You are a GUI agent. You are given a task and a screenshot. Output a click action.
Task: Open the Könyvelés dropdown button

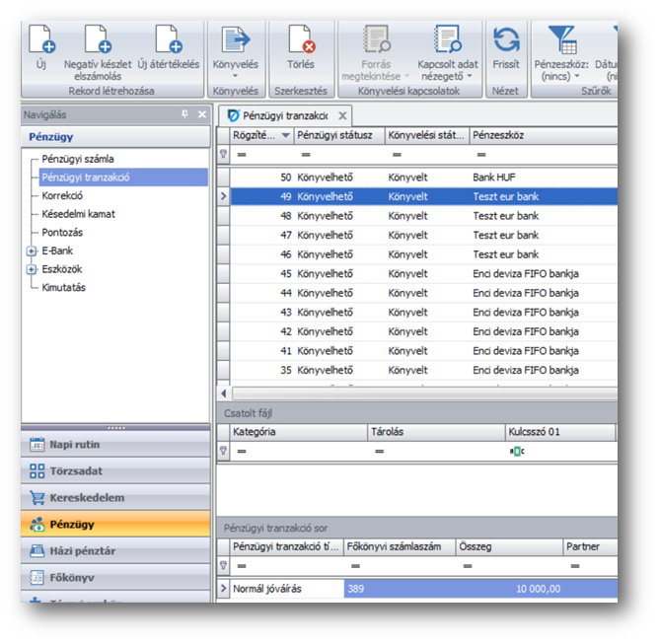pyautogui.click(x=236, y=65)
